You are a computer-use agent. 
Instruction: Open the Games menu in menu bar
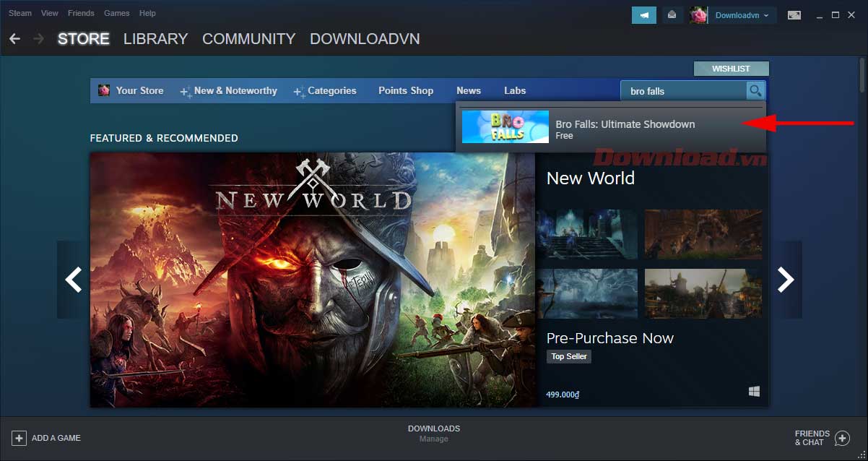tap(117, 13)
